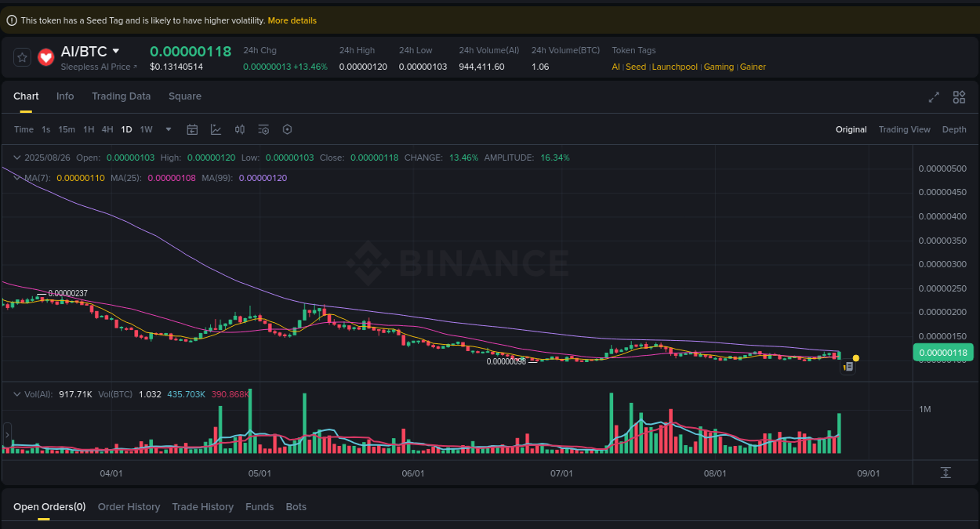Viewport: 980px width, 529px height.
Task: Click the heart icon beside AI/BTC
Action: click(x=45, y=56)
